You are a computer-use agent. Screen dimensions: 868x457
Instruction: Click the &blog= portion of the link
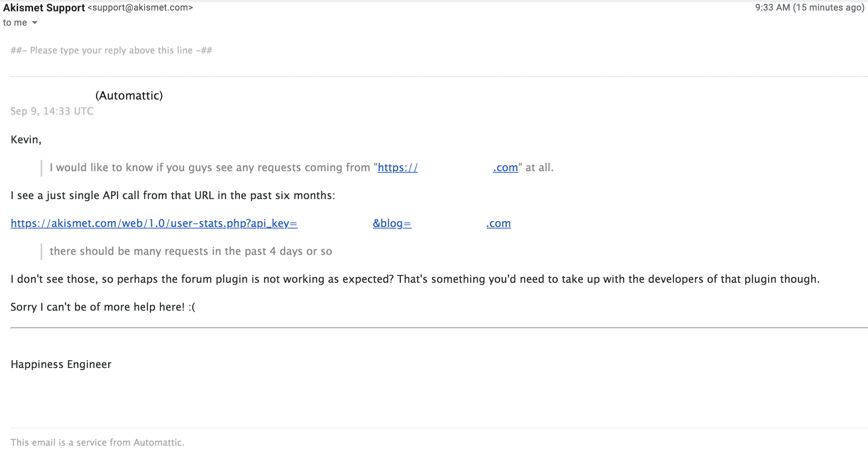point(392,224)
